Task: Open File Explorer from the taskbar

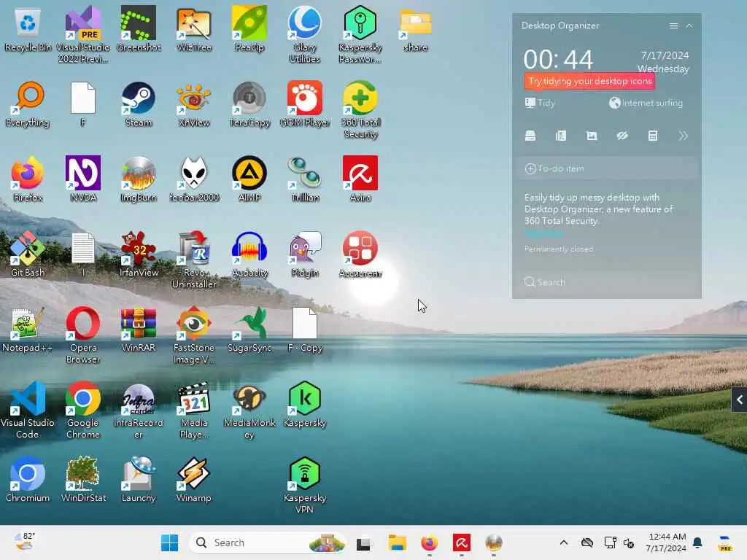Action: click(397, 542)
